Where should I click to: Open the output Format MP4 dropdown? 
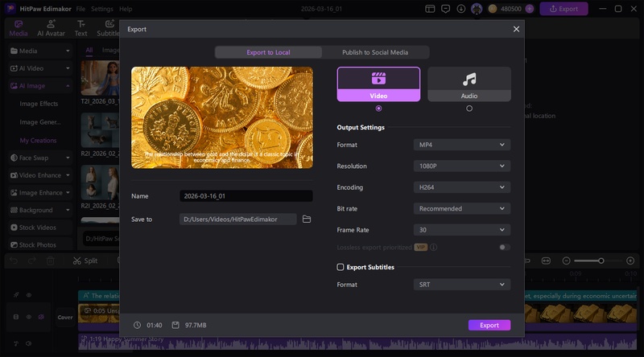(x=461, y=145)
